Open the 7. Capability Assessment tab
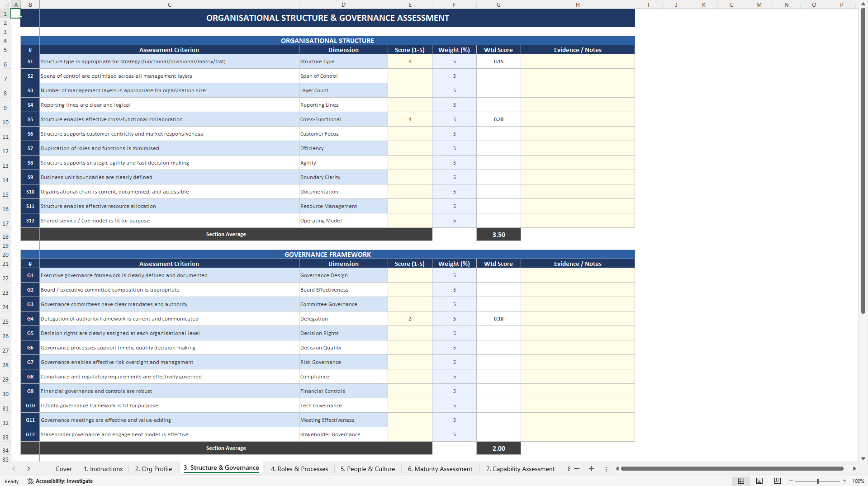The image size is (868, 486). pos(520,469)
